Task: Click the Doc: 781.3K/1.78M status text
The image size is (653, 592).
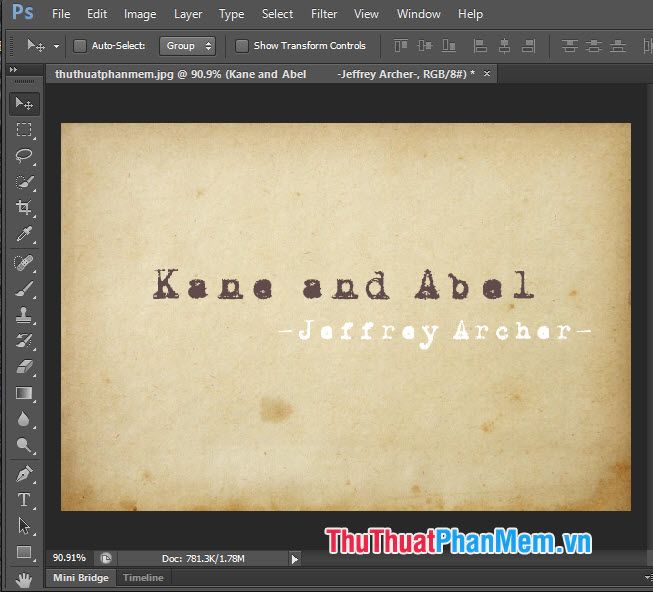Action: [203, 559]
